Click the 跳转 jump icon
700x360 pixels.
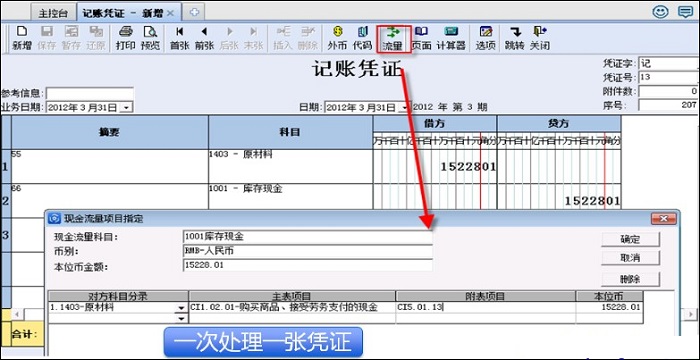[x=514, y=38]
